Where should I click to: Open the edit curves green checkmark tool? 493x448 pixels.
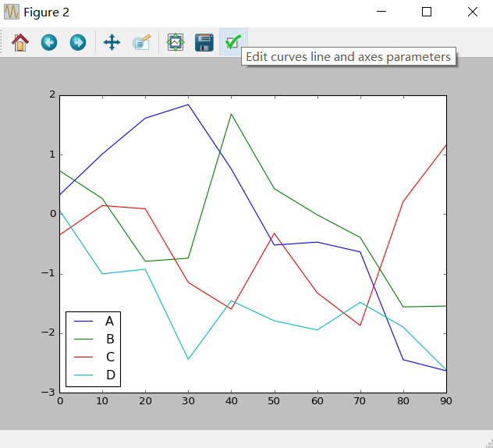tap(233, 42)
